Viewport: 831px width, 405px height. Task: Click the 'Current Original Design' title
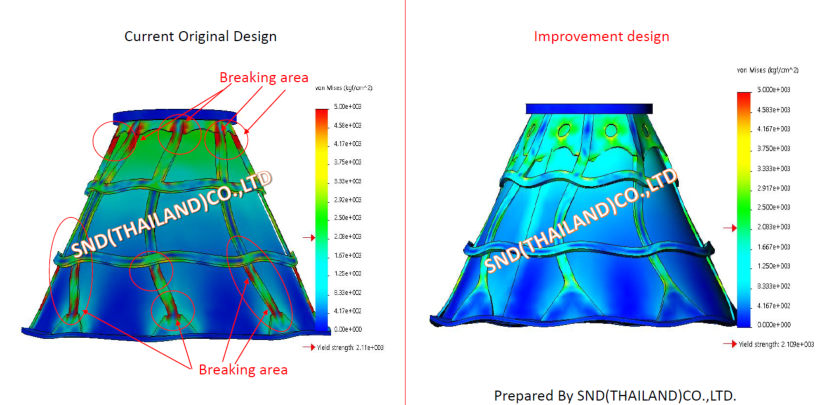pos(200,36)
